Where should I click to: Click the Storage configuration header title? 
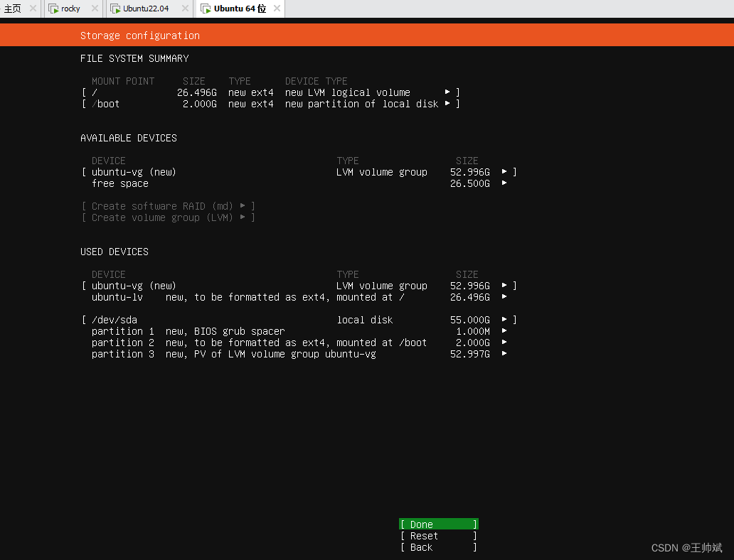[140, 36]
